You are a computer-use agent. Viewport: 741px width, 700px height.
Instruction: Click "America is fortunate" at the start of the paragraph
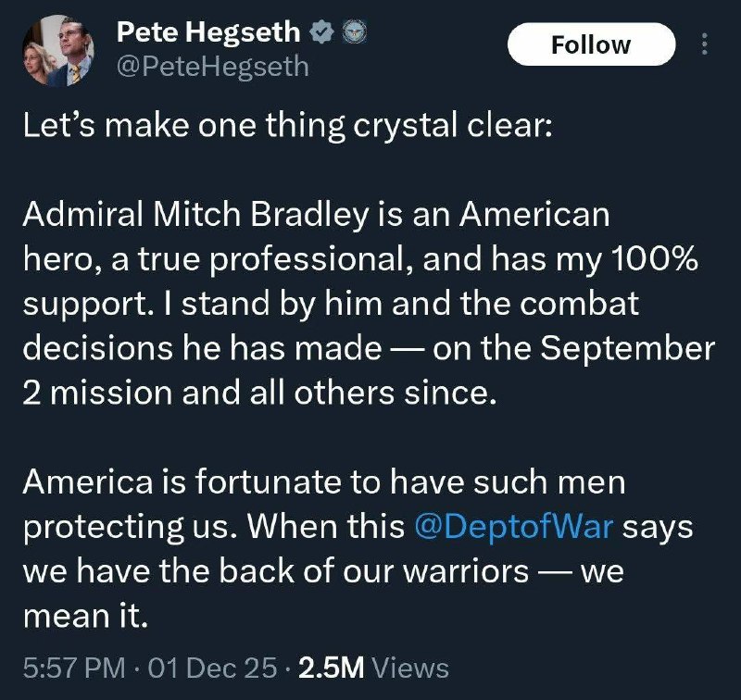pyautogui.click(x=180, y=482)
